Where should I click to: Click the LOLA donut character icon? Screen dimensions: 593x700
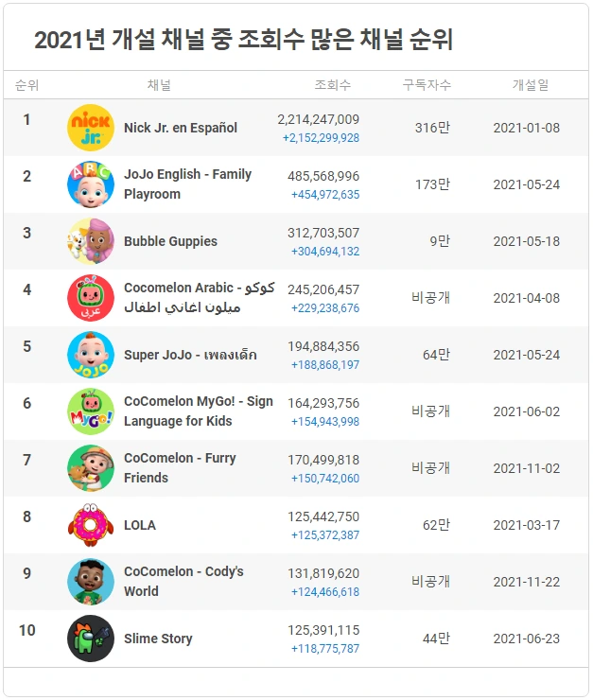click(x=91, y=525)
